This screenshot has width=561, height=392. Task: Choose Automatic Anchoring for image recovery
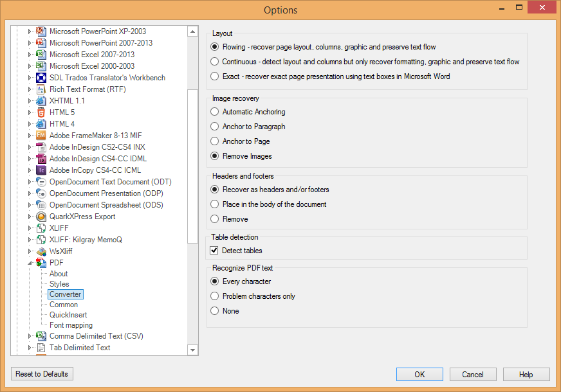click(x=214, y=111)
